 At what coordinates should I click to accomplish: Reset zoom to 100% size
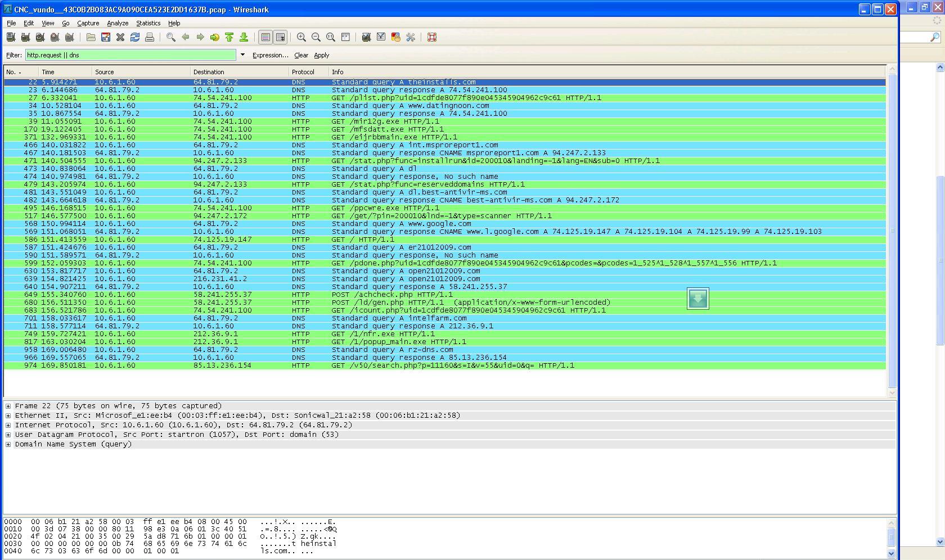[x=330, y=37]
